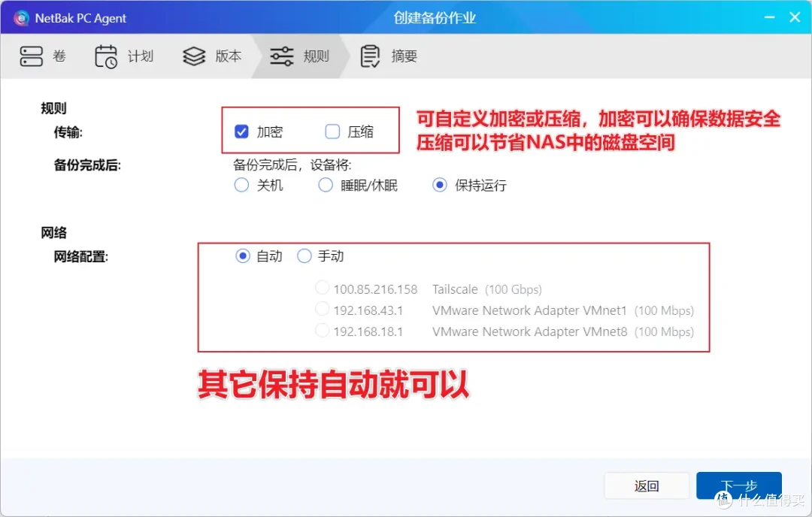
Task: Minimize the NetBak PC Agent window
Action: coord(770,17)
